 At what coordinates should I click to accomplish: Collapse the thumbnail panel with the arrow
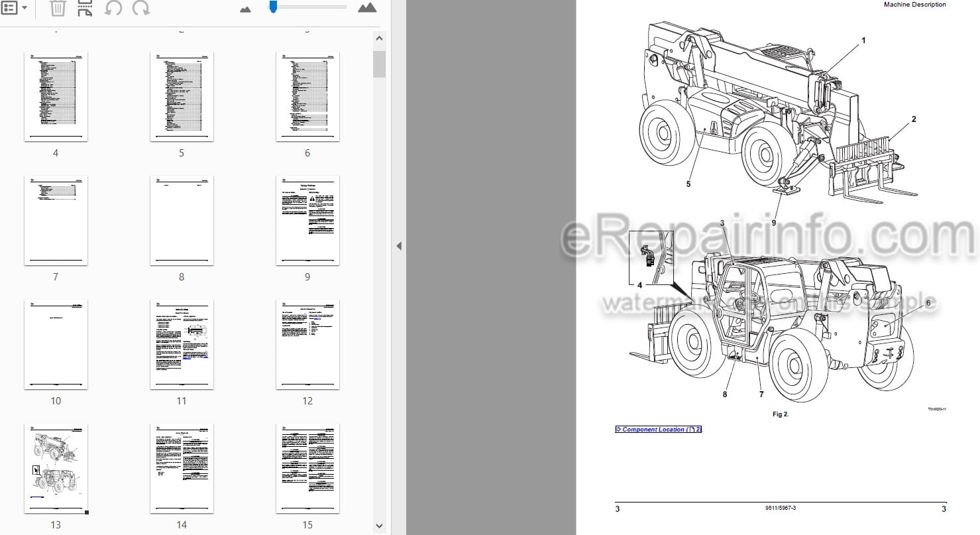399,246
